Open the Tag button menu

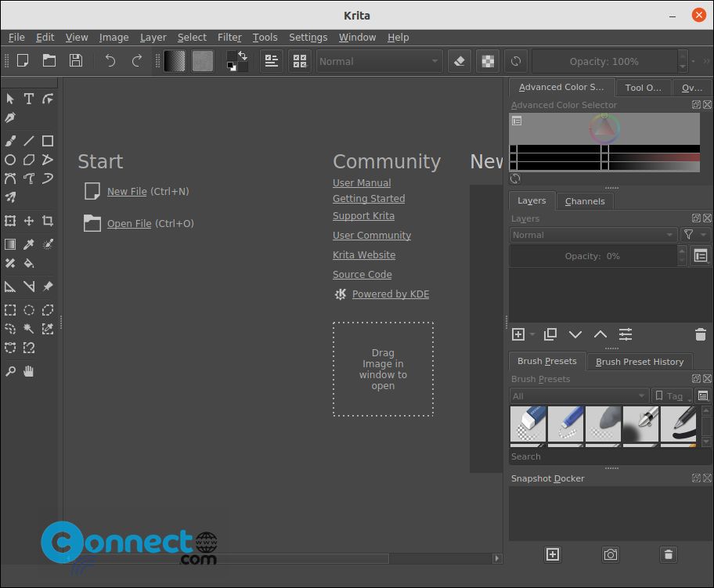[x=672, y=396]
